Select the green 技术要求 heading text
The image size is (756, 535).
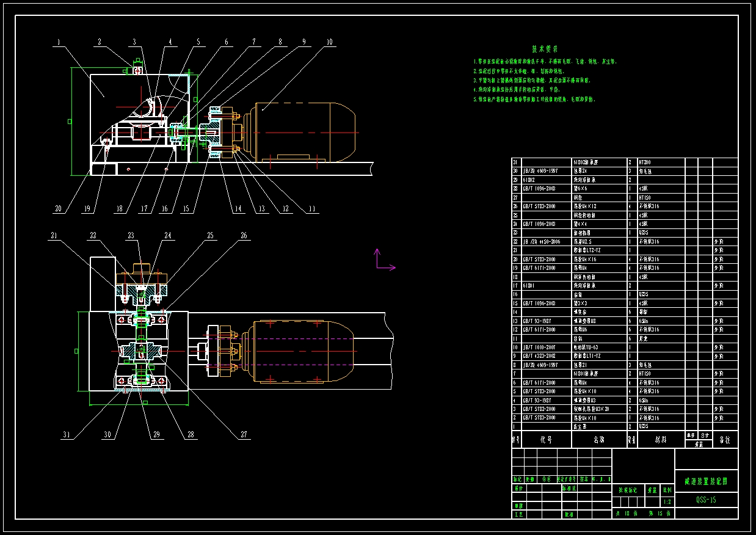point(545,49)
